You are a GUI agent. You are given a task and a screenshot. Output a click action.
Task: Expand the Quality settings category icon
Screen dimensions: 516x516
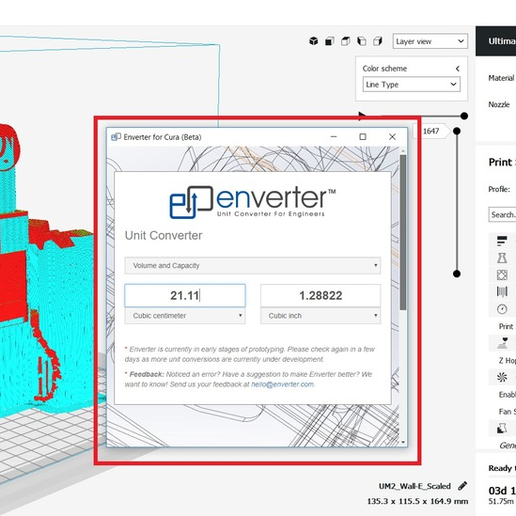pos(502,241)
